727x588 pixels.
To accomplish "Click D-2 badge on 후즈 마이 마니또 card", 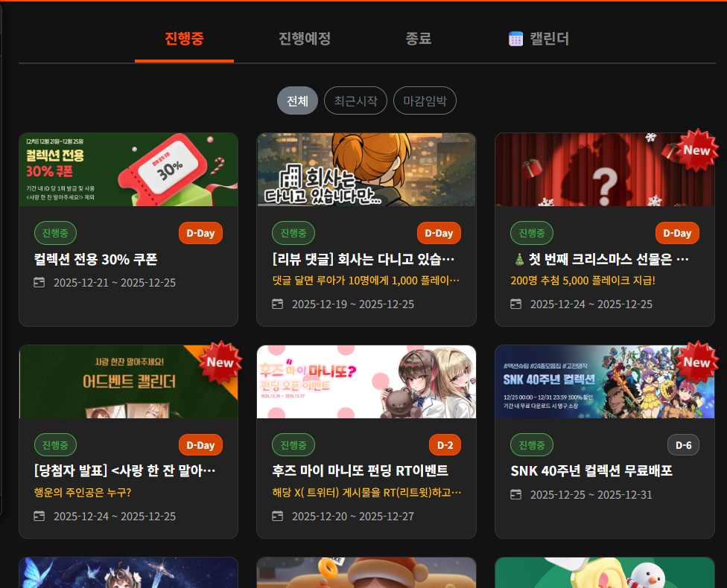I will tap(445, 445).
